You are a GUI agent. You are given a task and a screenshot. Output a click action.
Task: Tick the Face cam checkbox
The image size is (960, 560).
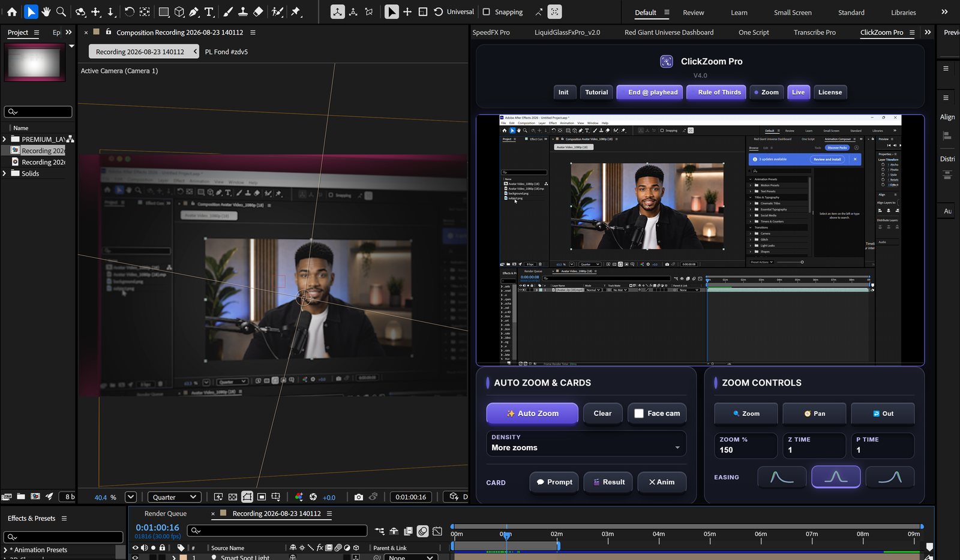[639, 413]
